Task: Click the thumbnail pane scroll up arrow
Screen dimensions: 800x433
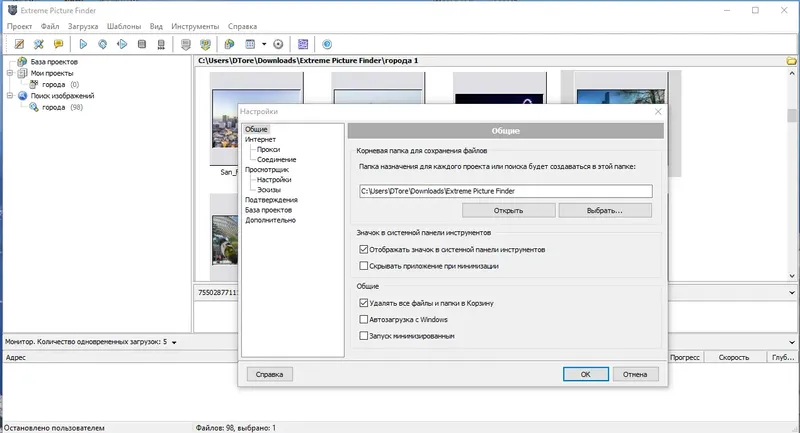Action: point(792,73)
